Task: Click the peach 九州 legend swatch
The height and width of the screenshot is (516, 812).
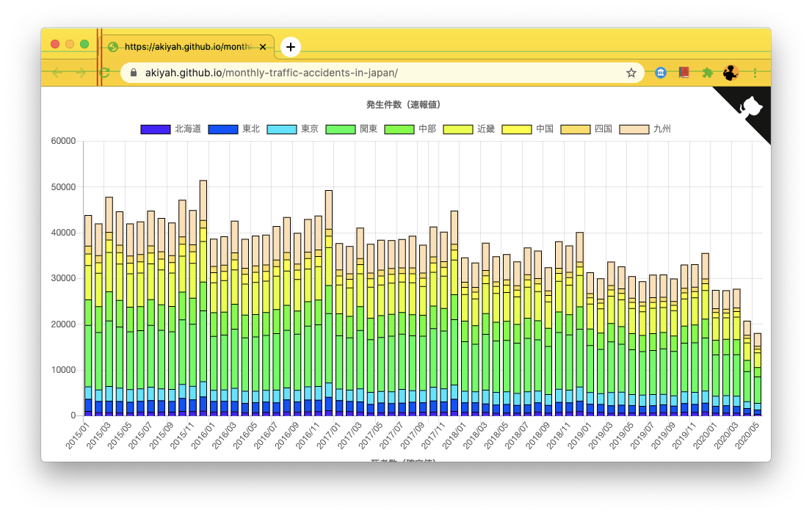Action: pyautogui.click(x=634, y=129)
